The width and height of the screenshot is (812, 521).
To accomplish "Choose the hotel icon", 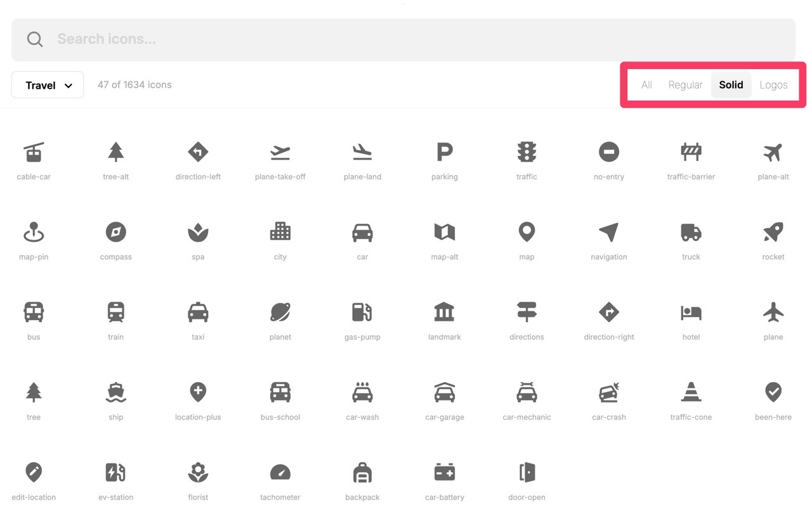I will point(691,312).
